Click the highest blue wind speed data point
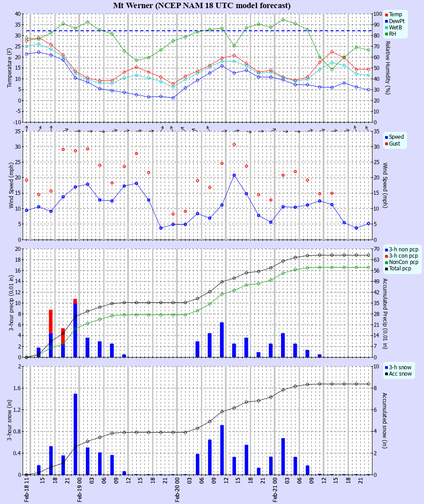The image size is (424, 504). click(x=234, y=175)
